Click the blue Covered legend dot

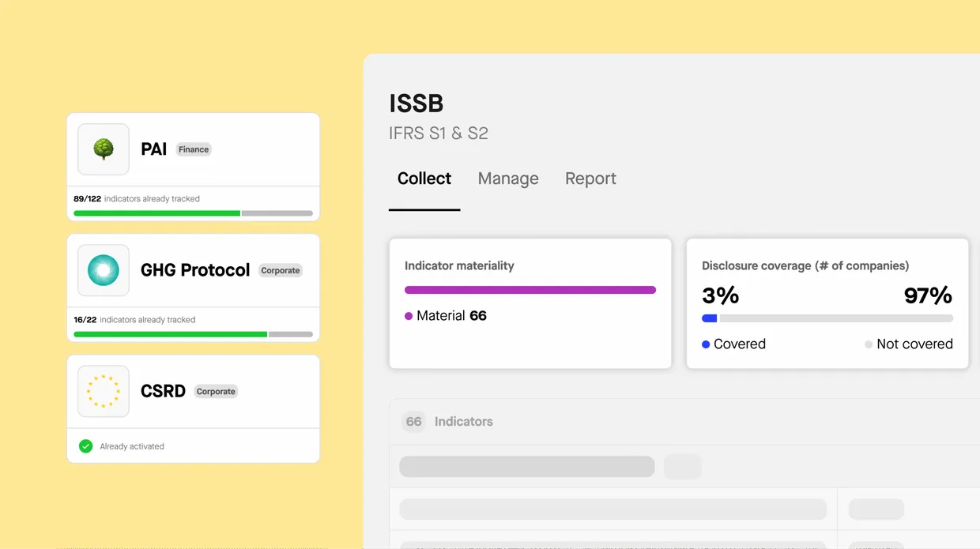[706, 344]
